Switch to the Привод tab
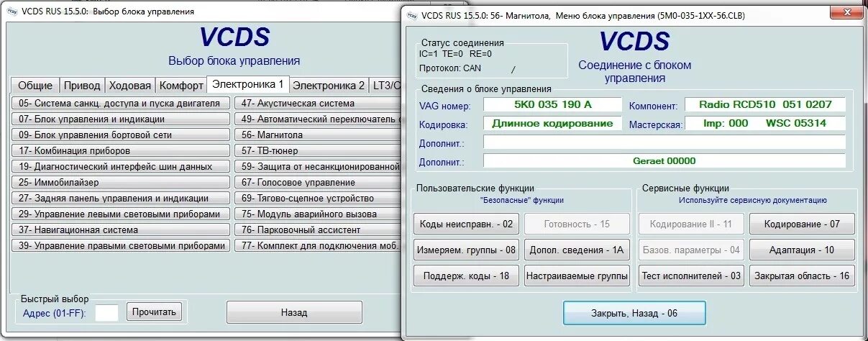This screenshot has height=341, width=868. pos(82,85)
